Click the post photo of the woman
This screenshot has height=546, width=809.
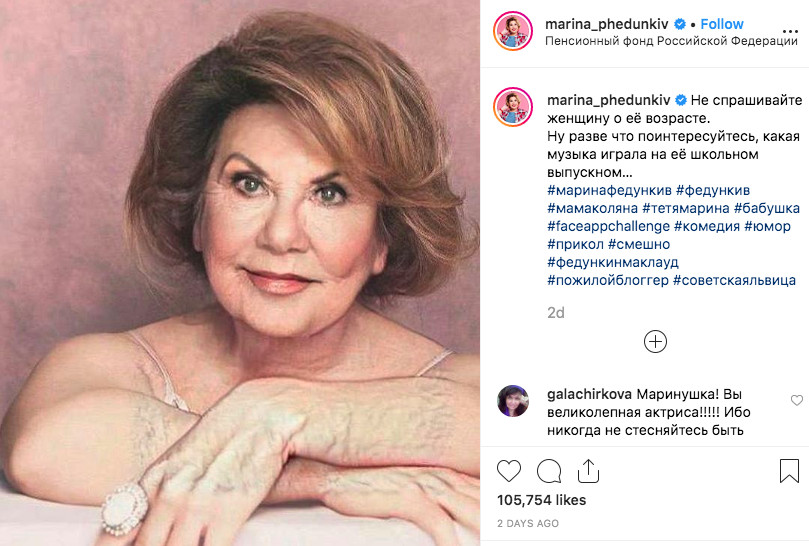[x=240, y=273]
